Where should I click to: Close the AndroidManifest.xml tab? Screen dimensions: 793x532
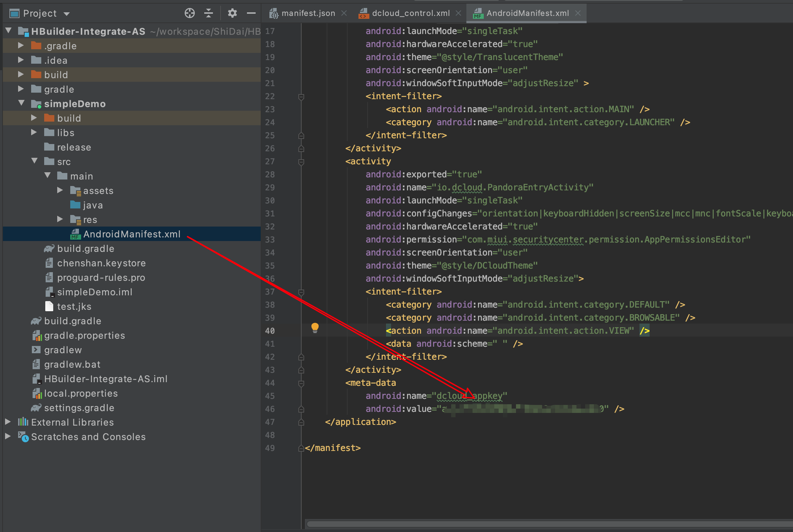click(x=577, y=13)
